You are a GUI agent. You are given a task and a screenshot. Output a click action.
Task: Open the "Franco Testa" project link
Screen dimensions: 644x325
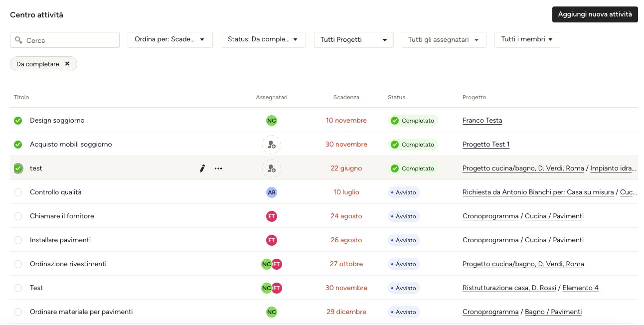point(482,121)
